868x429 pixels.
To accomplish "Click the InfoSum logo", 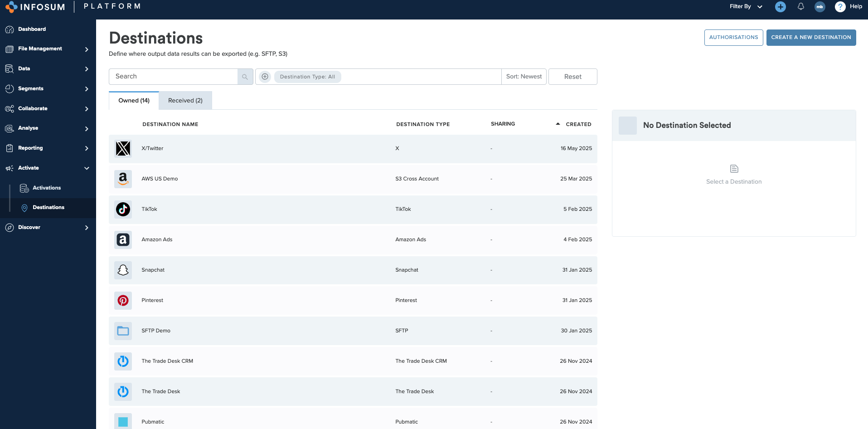I will pos(35,7).
